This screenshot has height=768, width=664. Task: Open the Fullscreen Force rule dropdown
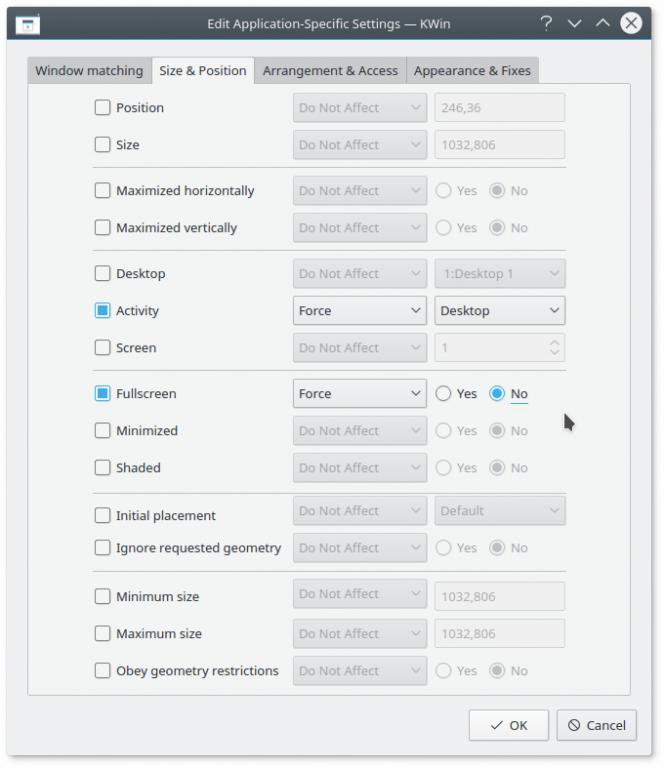click(360, 394)
